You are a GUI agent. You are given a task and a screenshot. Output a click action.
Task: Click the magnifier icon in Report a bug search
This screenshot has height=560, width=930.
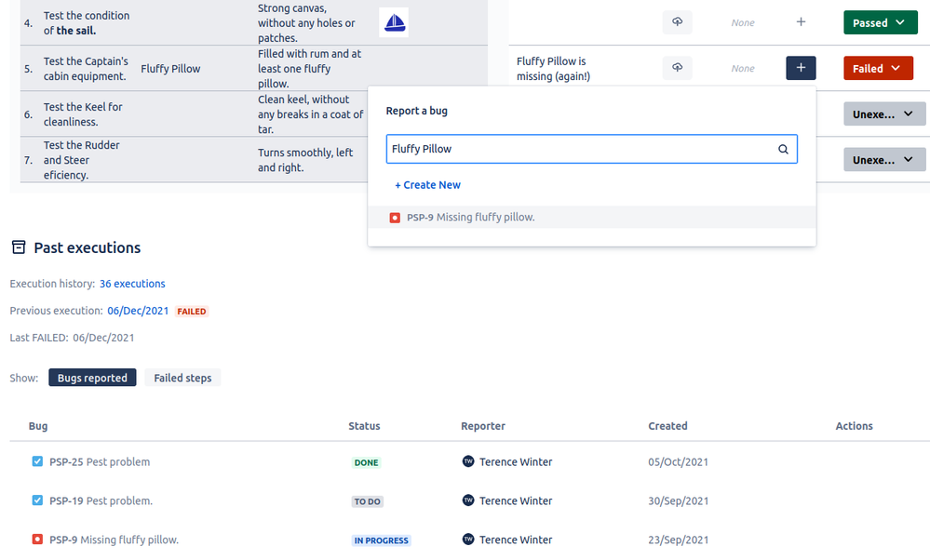(783, 149)
